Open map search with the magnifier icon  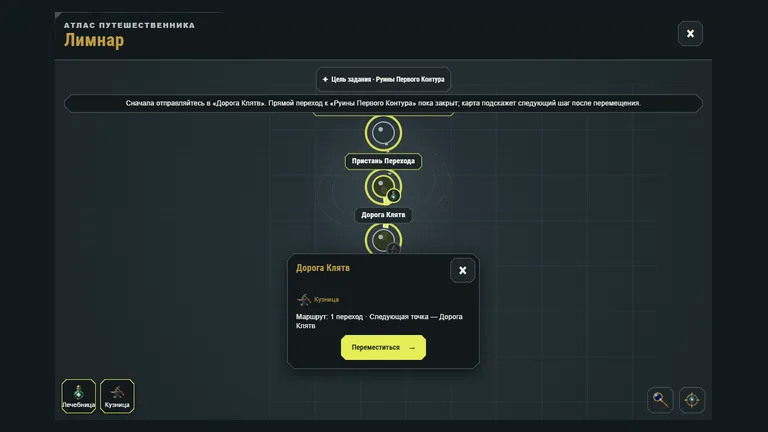tap(660, 400)
